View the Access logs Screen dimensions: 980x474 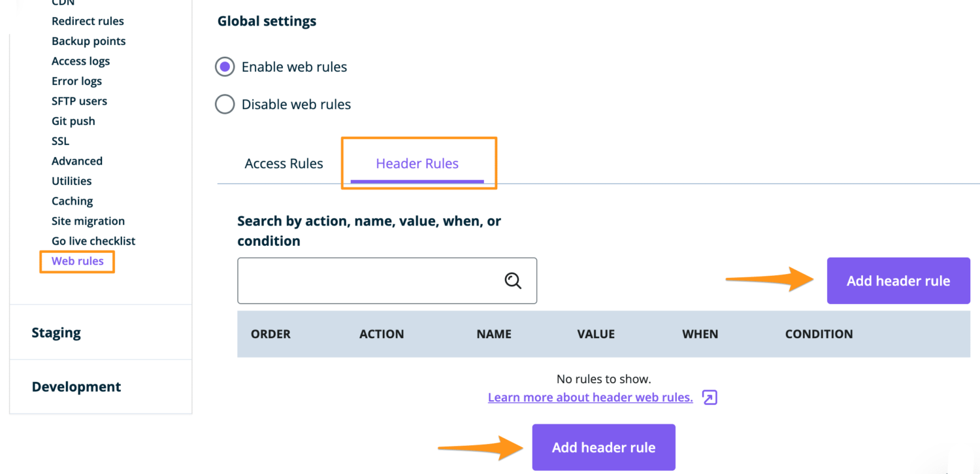click(x=80, y=61)
